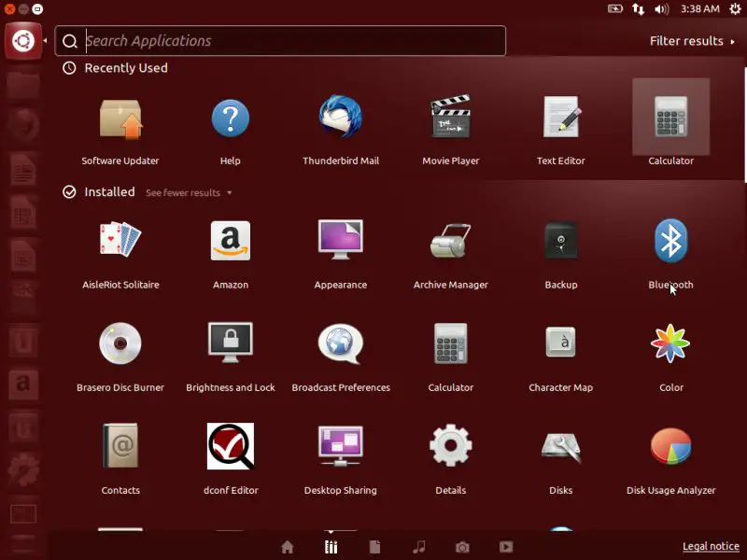Switch to the Home lens
The height and width of the screenshot is (560, 747).
(x=288, y=547)
